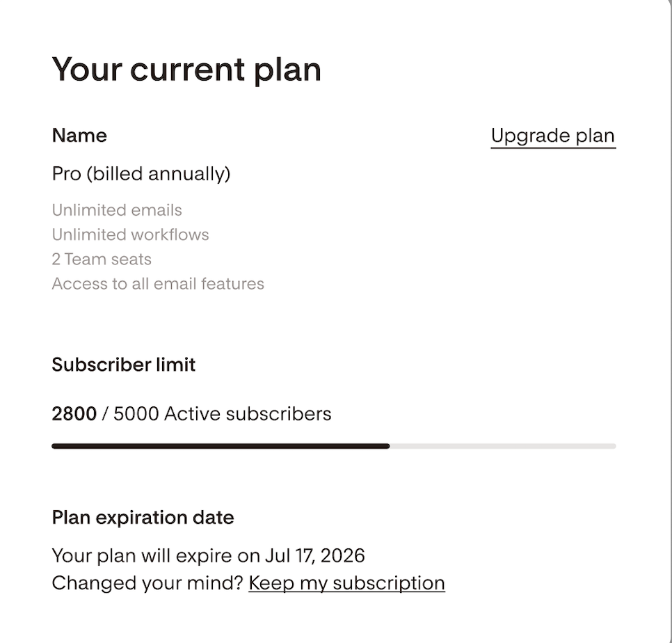The image size is (672, 643).
Task: Click the "Unlimited emails" feature line
Action: (x=117, y=210)
